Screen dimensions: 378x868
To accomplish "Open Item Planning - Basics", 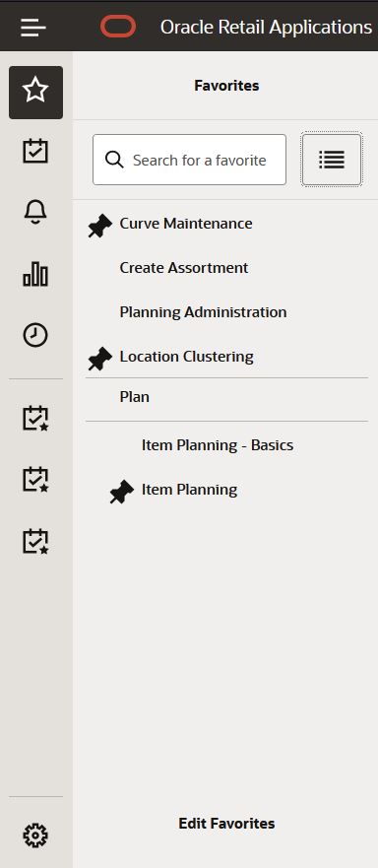I will (x=218, y=445).
